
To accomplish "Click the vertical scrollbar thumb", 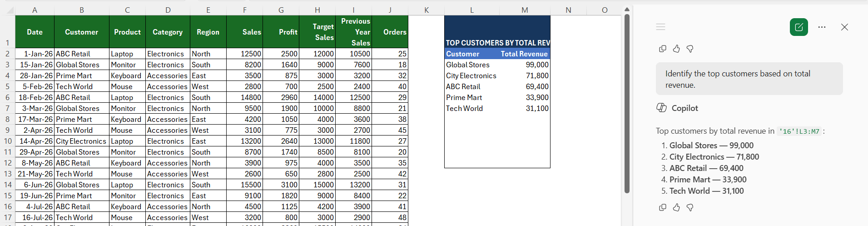I will (627, 104).
